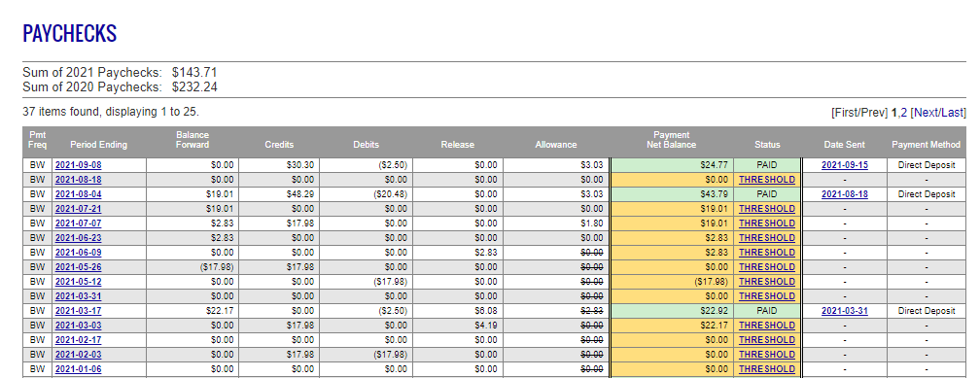Viewport: 980px width, 378px height.
Task: Jump to the Last page link
Action: [x=952, y=113]
